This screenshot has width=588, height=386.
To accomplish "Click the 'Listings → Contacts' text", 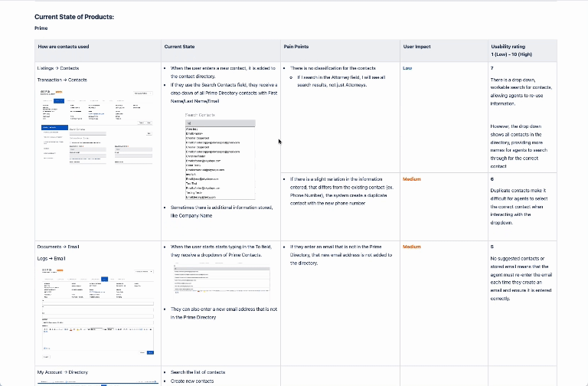I will pos(58,68).
